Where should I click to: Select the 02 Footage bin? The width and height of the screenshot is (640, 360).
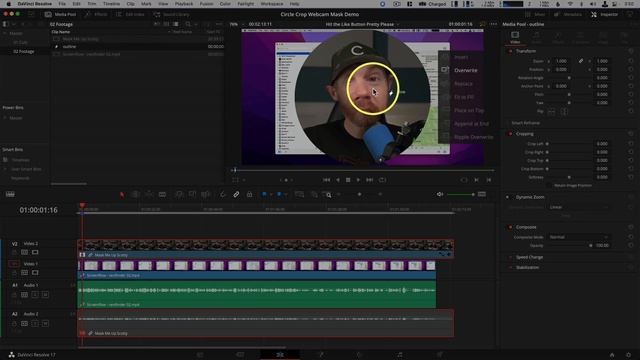[x=24, y=51]
